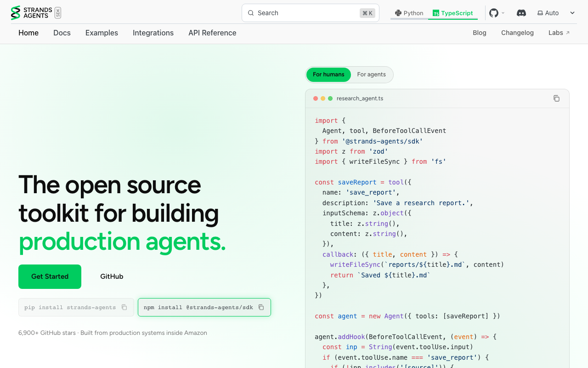Click the '6,900+ GitHub stars' tagline text

(x=47, y=333)
